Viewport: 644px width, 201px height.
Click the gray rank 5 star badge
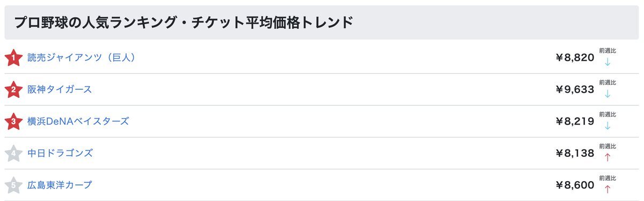click(x=13, y=185)
